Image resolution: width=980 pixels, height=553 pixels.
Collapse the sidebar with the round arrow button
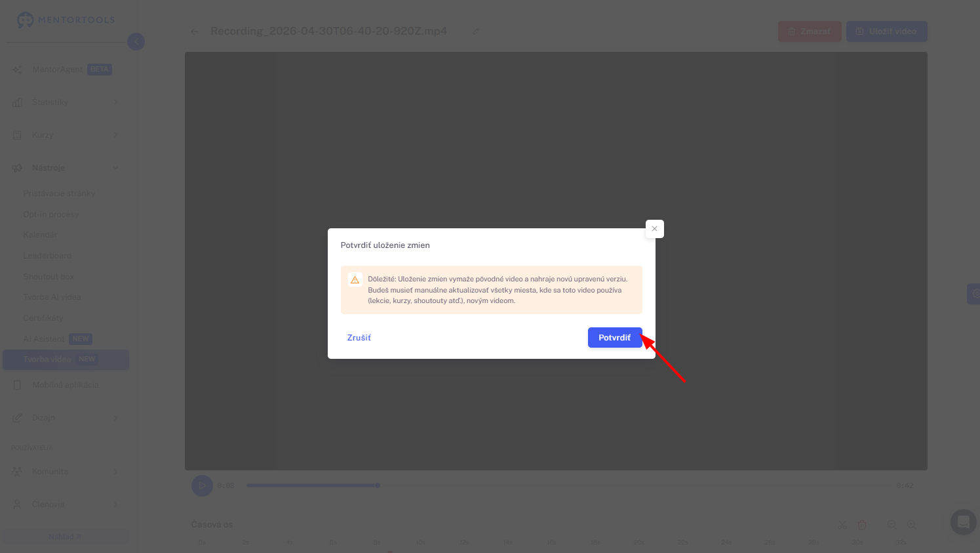point(136,42)
